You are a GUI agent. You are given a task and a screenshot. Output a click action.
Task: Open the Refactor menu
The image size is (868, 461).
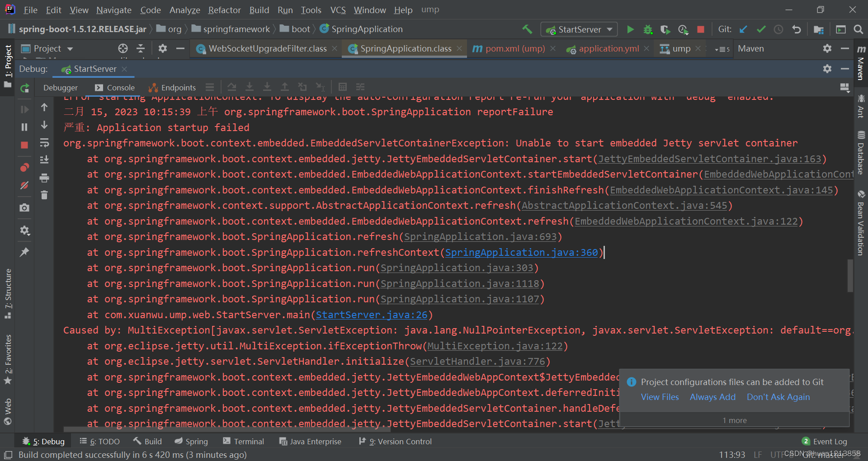224,10
